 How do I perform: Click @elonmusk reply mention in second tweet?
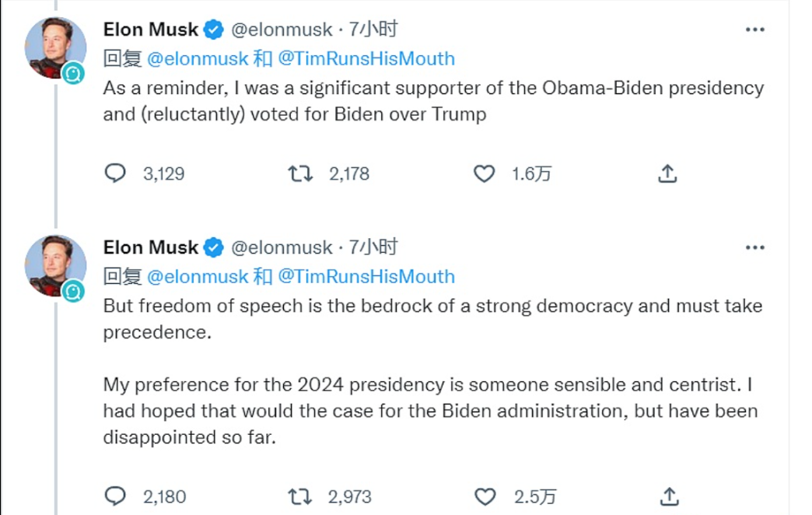(198, 277)
